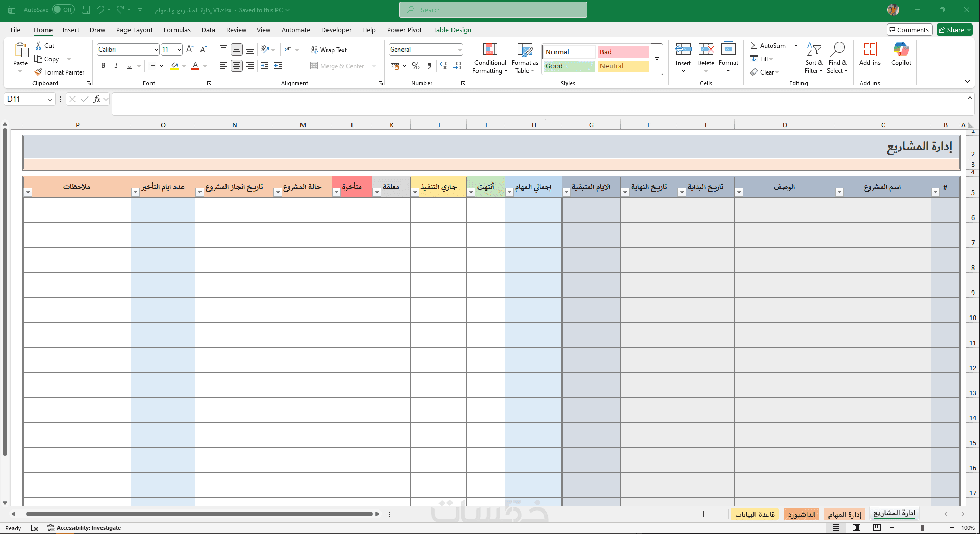
Task: Click the Save icon in the title bar
Action: tap(86, 10)
